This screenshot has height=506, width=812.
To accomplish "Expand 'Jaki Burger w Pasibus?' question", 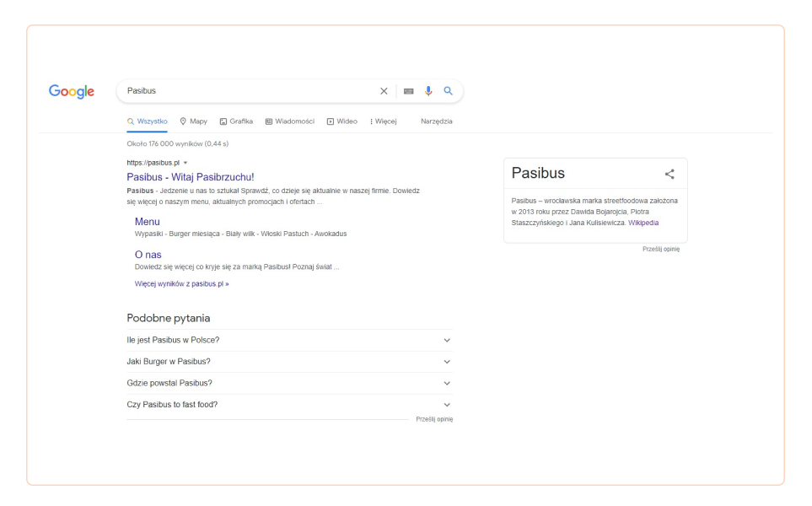I will (x=289, y=362).
